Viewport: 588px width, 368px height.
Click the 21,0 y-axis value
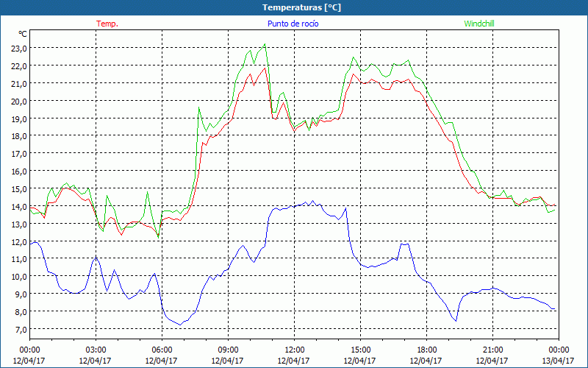click(x=19, y=83)
